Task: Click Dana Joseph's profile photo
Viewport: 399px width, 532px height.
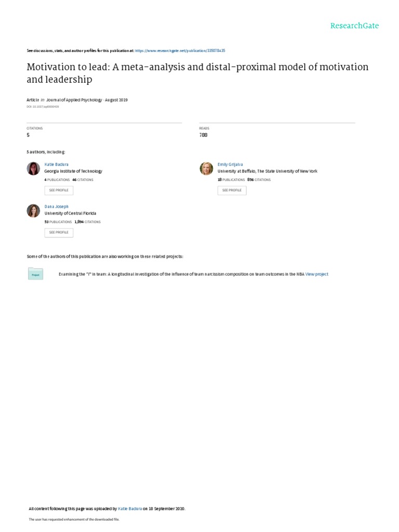Action: pyautogui.click(x=33, y=210)
